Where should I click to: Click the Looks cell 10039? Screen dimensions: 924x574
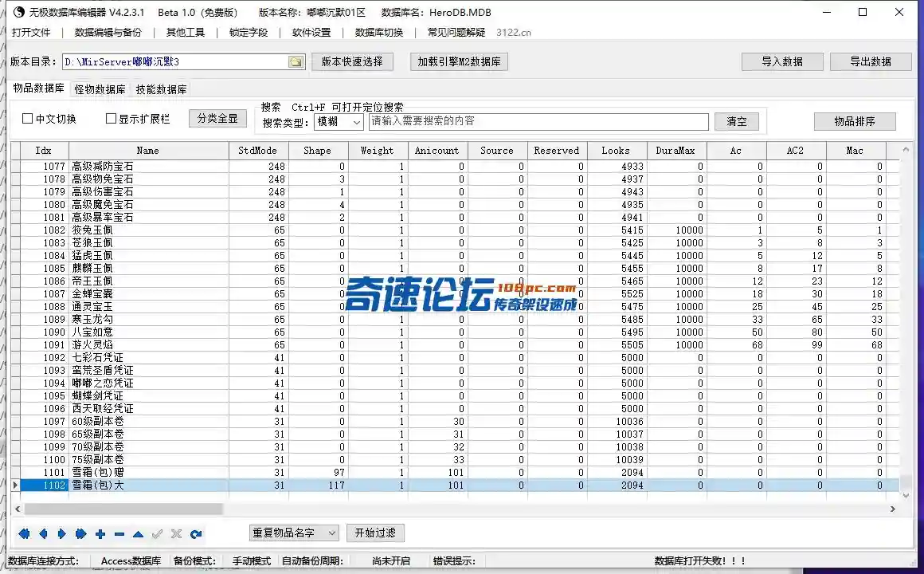(x=617, y=459)
